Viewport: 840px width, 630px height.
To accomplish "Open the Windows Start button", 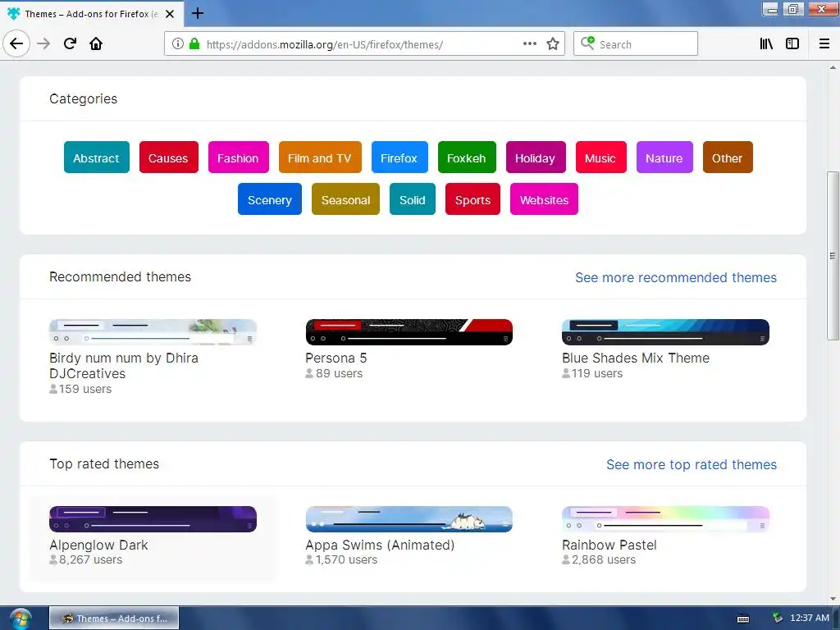I will point(20,619).
